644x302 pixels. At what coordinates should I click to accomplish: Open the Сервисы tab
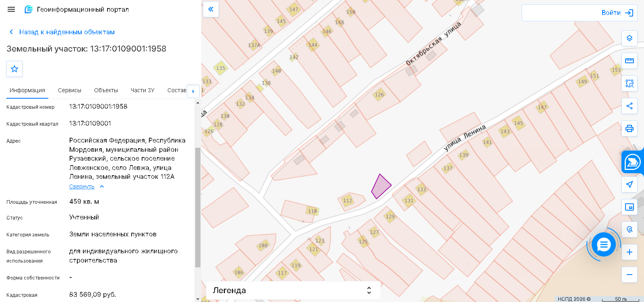70,90
